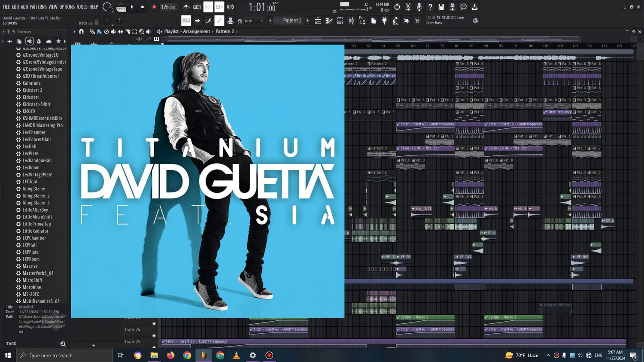
Task: Click the download content icon
Action: pos(474,7)
